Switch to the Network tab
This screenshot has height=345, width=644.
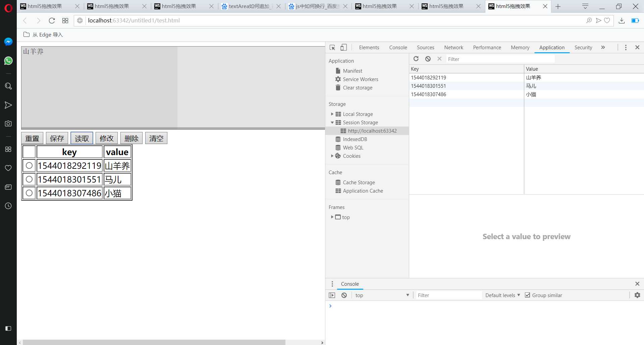tap(453, 48)
